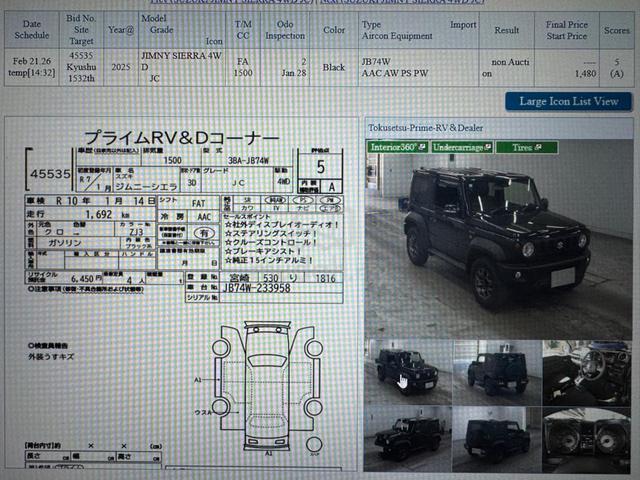Select the steering wheel interior thumbnail
This screenshot has width=640, height=480.
coord(587,372)
